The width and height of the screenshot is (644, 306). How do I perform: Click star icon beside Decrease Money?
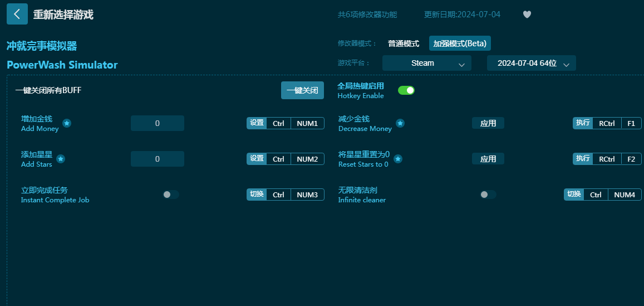click(x=400, y=123)
